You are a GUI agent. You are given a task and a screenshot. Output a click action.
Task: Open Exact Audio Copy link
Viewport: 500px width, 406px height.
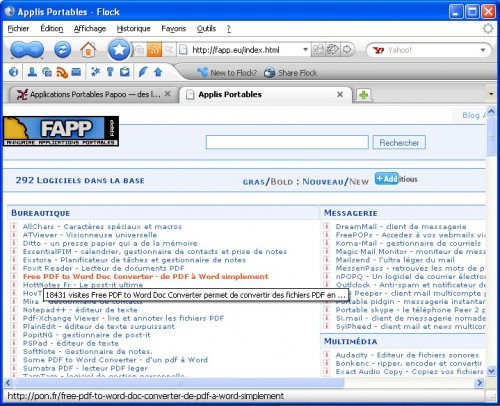[x=409, y=371]
